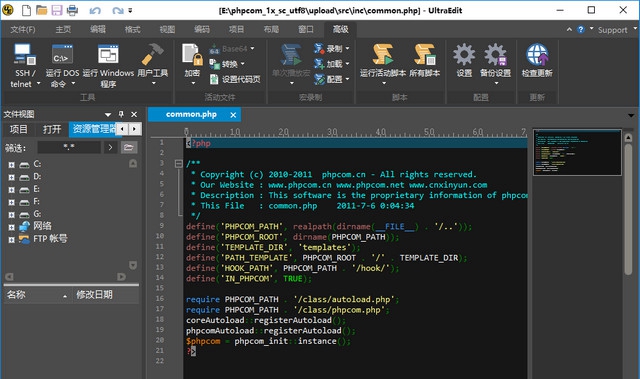Open the quick access toolbar customize dropdown
Image resolution: width=640 pixels, height=379 pixels.
[x=130, y=11]
